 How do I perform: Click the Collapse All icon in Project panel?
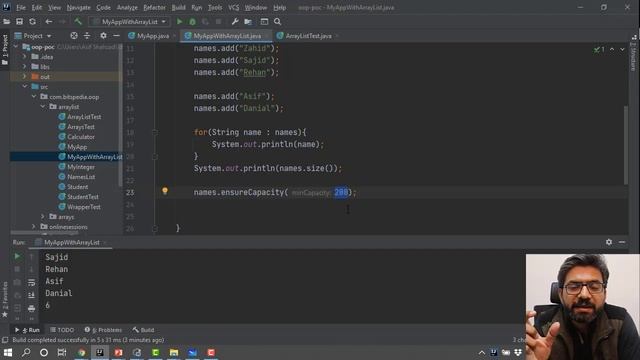pyautogui.click(x=87, y=36)
